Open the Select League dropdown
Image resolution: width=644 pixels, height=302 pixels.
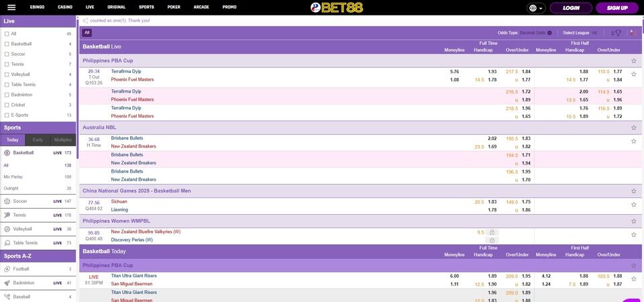coord(580,33)
